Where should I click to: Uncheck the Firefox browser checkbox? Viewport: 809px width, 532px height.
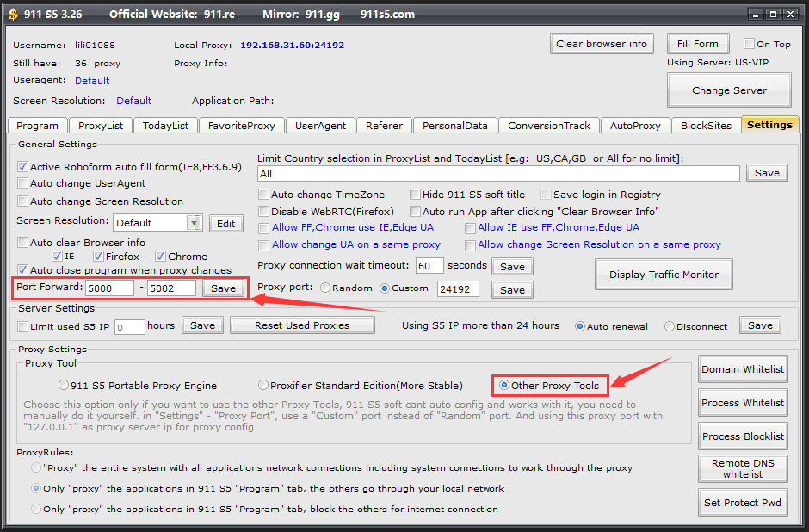(99, 256)
